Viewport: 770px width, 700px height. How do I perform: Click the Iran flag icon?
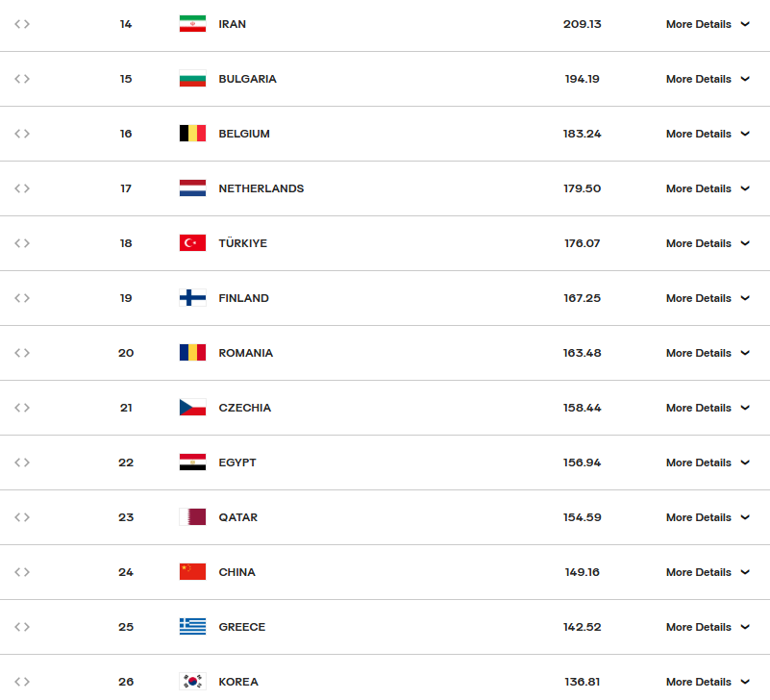point(192,24)
